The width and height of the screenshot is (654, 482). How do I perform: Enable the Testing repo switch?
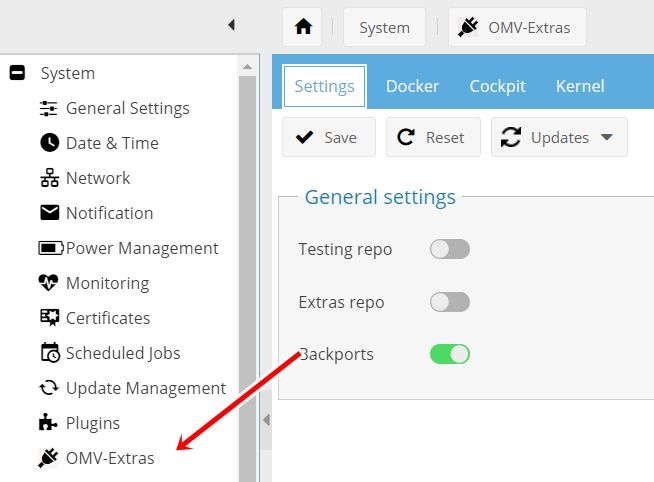(450, 249)
